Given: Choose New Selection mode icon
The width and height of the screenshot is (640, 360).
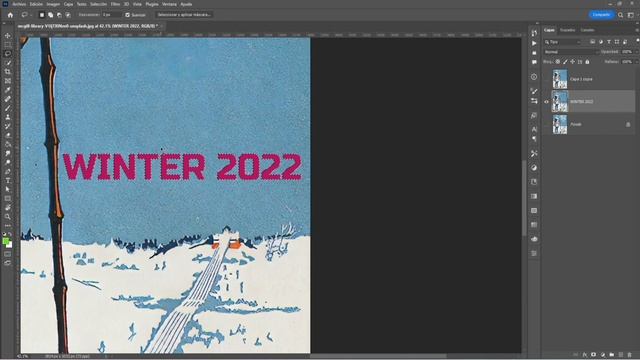Looking at the screenshot, I should pyautogui.click(x=42, y=15).
